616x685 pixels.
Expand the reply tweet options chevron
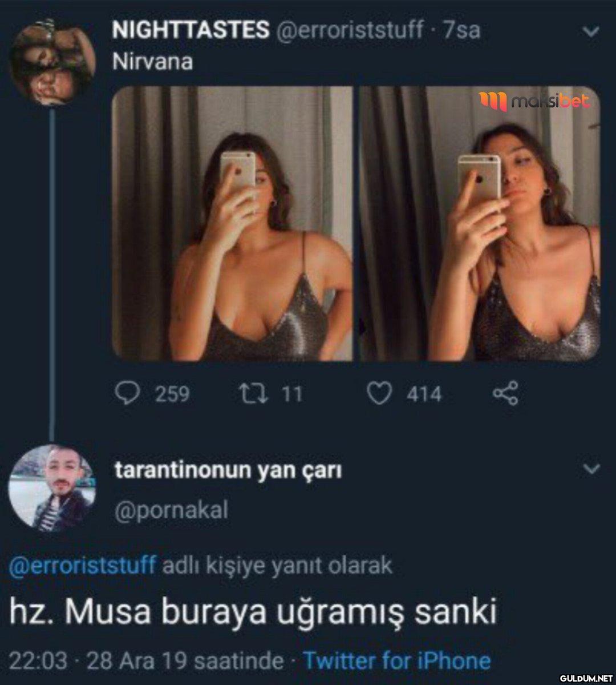tap(592, 469)
